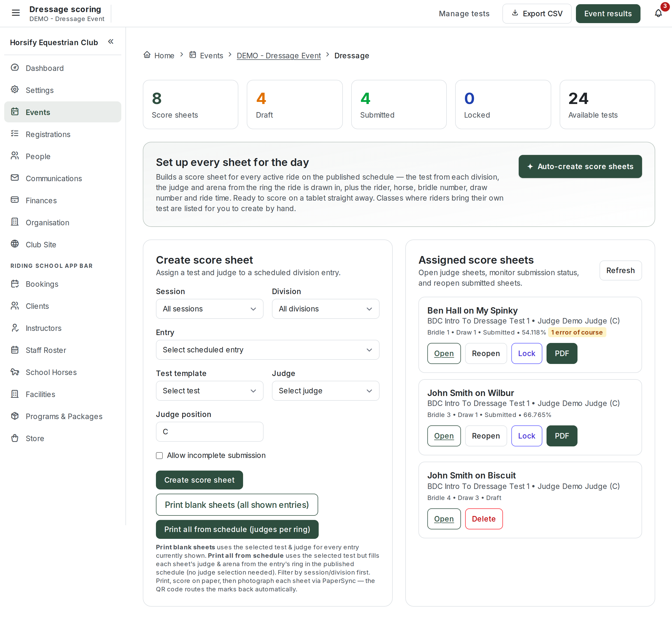Click the Settings gear icon
Viewport: 672px width, 636px height.
coord(15,90)
